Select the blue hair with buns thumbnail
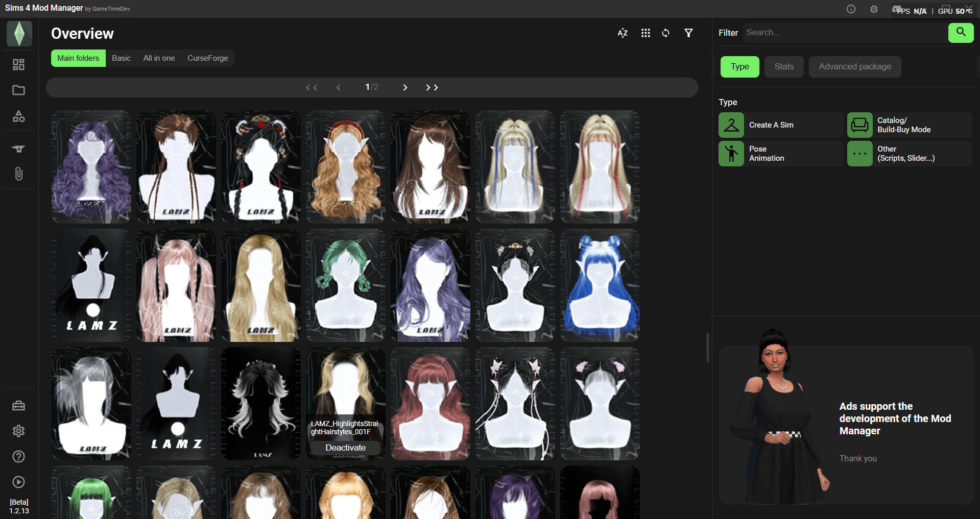 600,285
